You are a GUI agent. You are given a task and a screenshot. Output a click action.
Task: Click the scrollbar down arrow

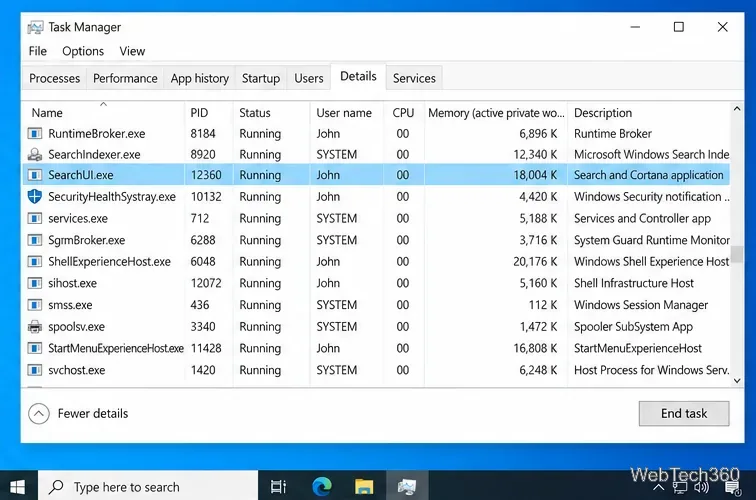pyautogui.click(x=737, y=380)
